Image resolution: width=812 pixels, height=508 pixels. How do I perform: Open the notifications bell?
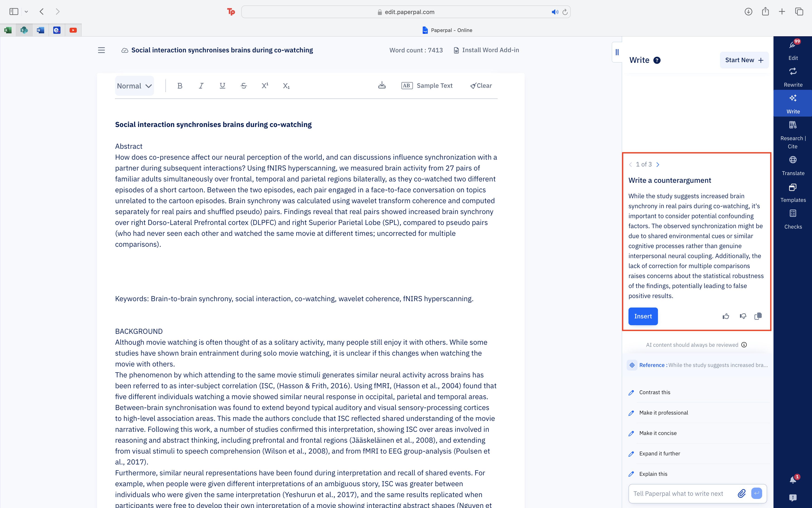793,480
